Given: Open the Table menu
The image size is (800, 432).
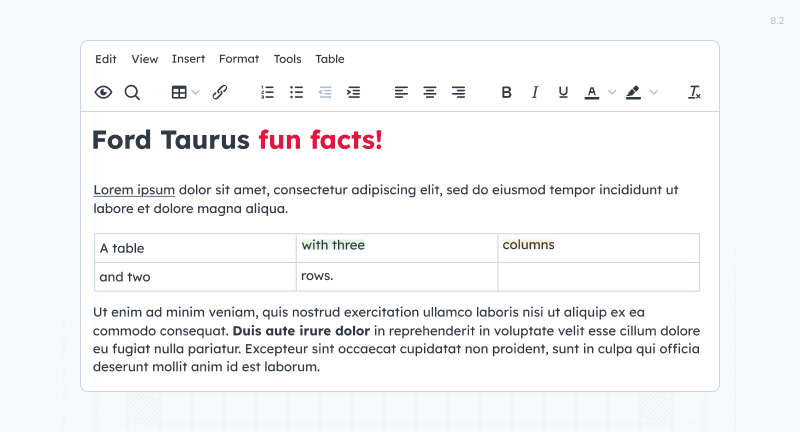Looking at the screenshot, I should 330,59.
